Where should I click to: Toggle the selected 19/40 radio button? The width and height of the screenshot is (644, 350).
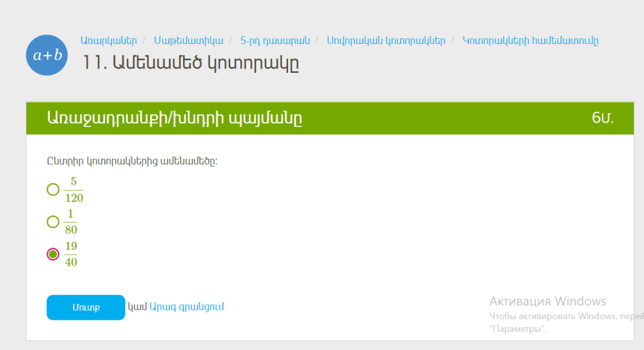point(53,254)
